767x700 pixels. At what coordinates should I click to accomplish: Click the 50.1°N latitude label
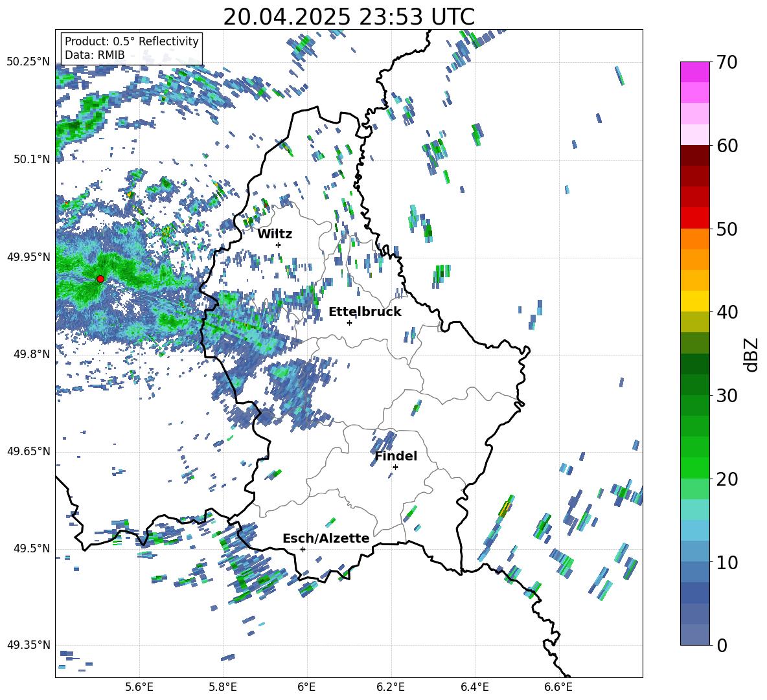(x=31, y=159)
